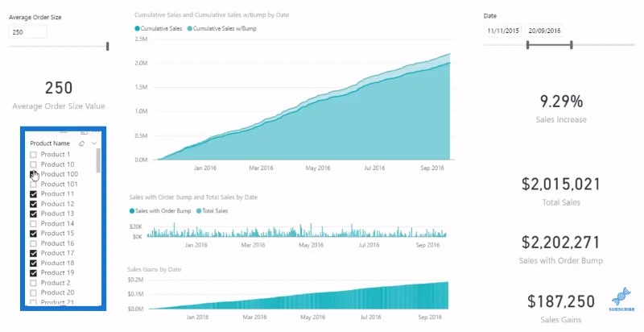Click the Product Name list scrollbar

(98, 160)
